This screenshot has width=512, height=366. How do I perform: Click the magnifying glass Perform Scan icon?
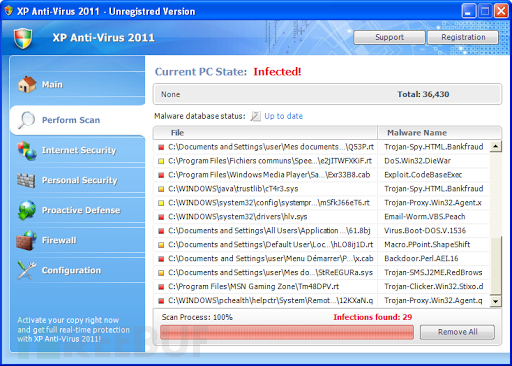coord(26,120)
